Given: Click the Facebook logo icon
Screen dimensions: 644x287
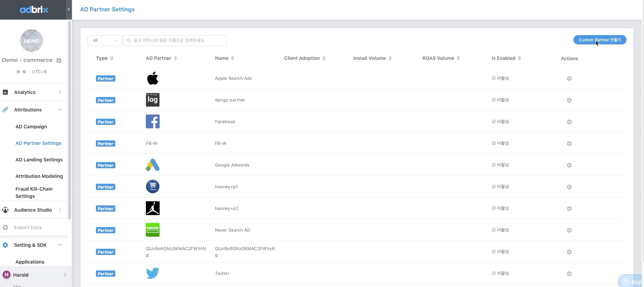Looking at the screenshot, I should 153,121.
